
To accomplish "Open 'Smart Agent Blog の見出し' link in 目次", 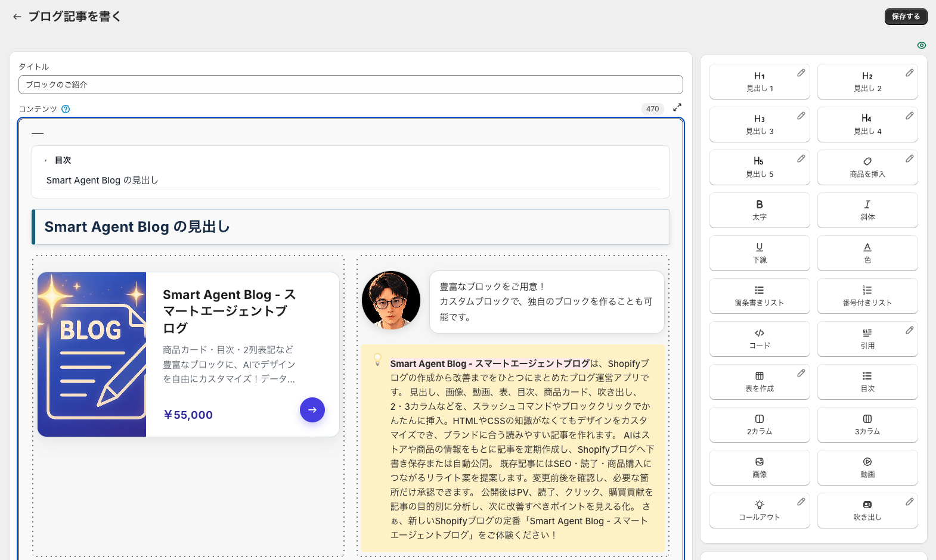I will pos(102,181).
